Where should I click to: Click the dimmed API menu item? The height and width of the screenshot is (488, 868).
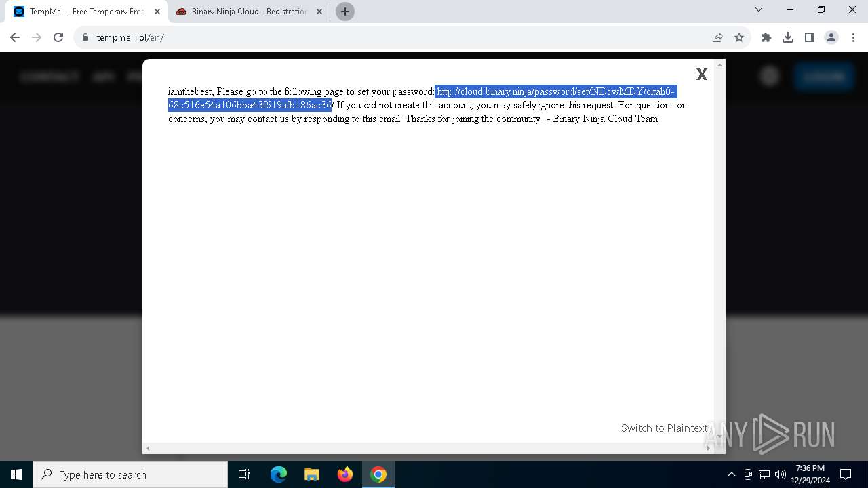pos(104,77)
